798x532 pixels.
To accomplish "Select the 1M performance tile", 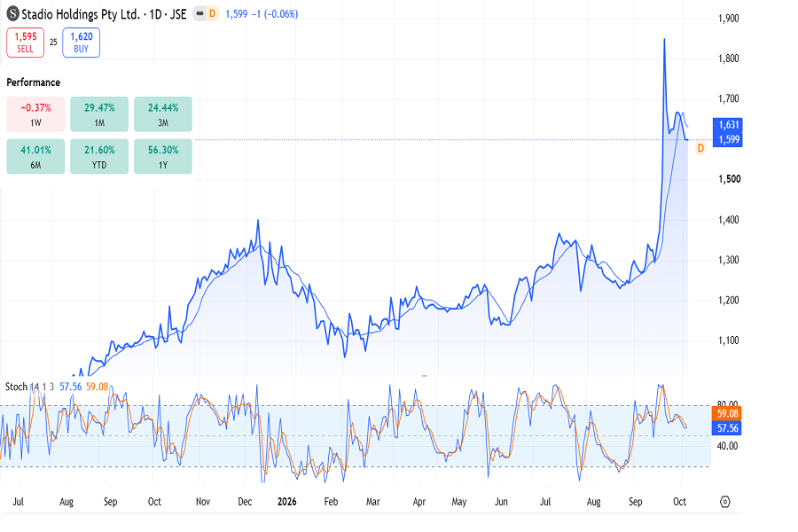I will (x=99, y=114).
